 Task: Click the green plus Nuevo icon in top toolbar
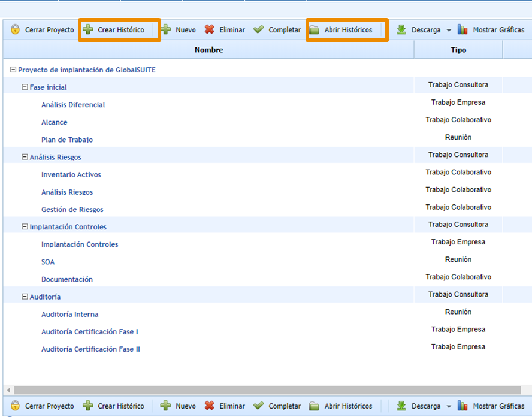166,30
